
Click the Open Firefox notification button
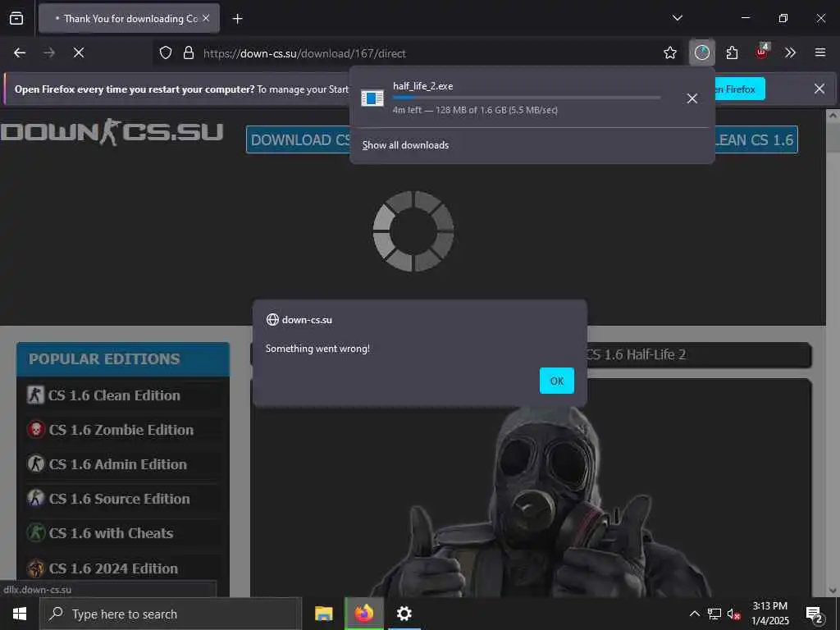coord(738,89)
